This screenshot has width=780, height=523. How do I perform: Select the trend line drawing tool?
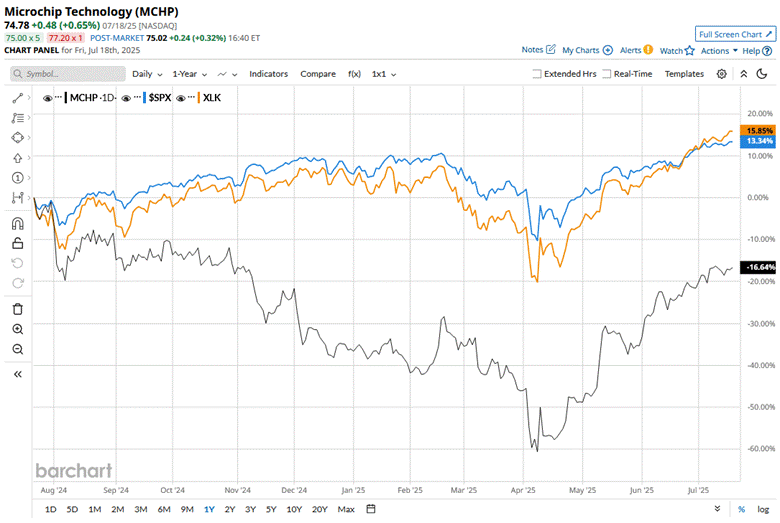(17, 98)
